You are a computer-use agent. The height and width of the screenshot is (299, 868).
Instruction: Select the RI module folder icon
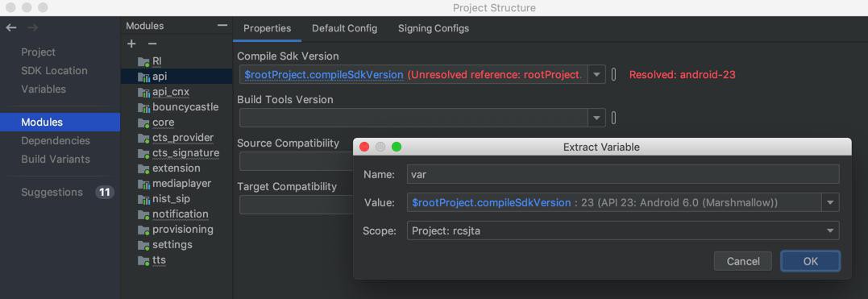[144, 61]
